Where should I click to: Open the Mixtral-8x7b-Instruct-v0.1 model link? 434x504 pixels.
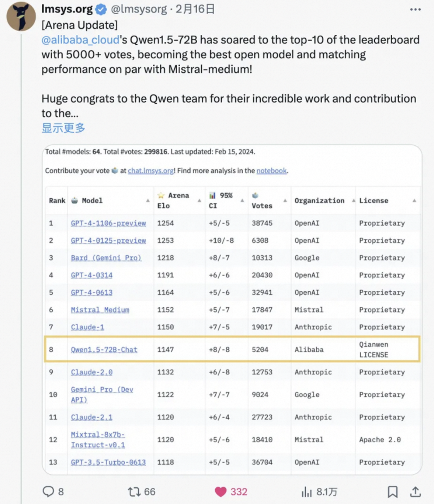[x=98, y=440]
